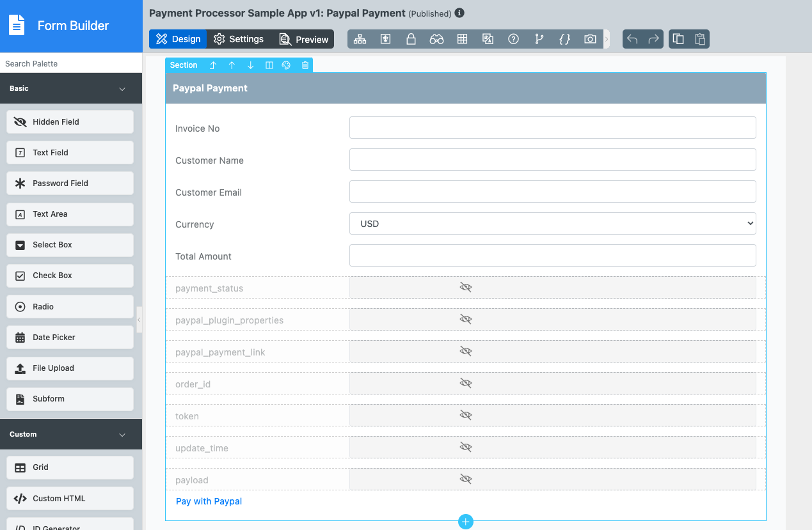The height and width of the screenshot is (530, 812).
Task: Click the undo arrow button
Action: [632, 39]
